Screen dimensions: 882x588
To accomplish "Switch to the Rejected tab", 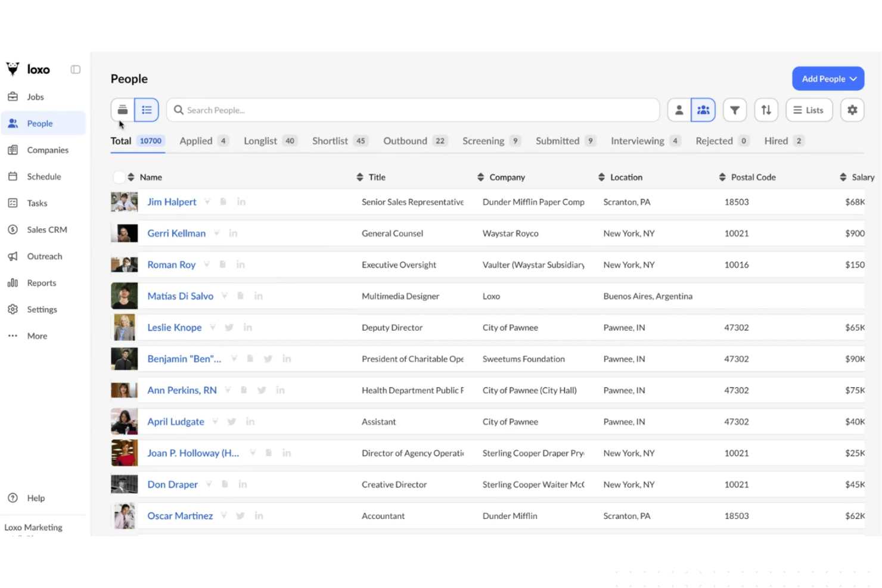I will pos(722,141).
